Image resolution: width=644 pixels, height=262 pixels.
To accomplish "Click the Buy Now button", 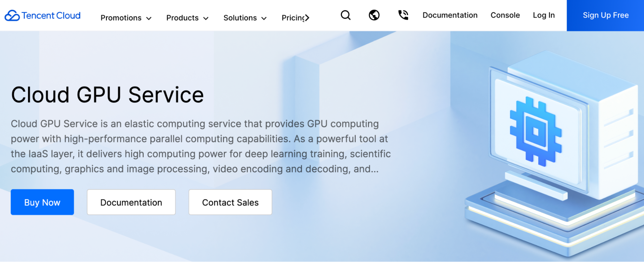I will pyautogui.click(x=42, y=202).
